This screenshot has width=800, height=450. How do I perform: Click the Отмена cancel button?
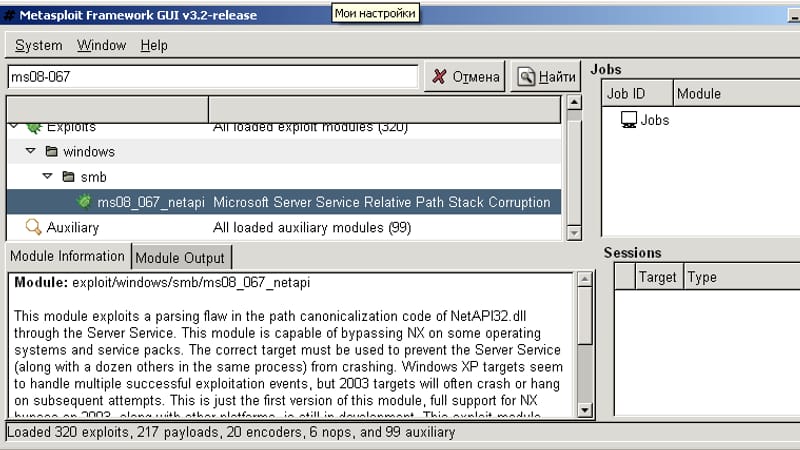465,77
